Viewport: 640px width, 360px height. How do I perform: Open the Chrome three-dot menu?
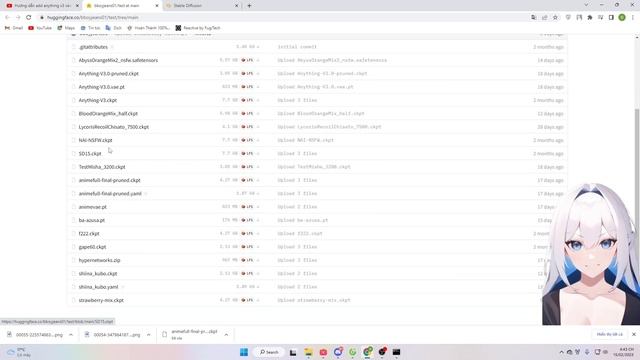click(633, 18)
